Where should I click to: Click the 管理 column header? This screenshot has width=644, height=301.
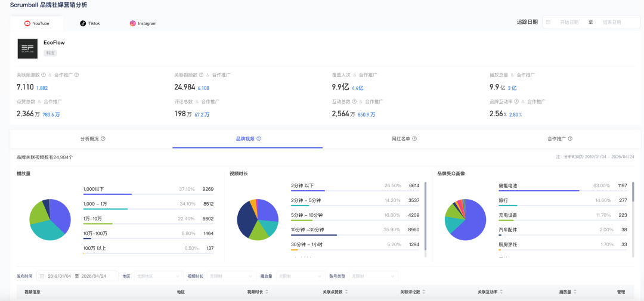(621, 292)
